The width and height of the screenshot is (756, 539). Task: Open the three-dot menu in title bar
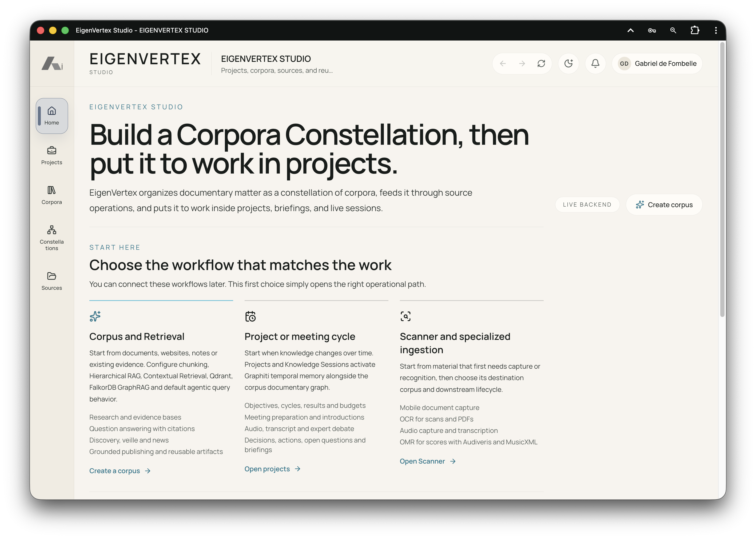point(716,31)
